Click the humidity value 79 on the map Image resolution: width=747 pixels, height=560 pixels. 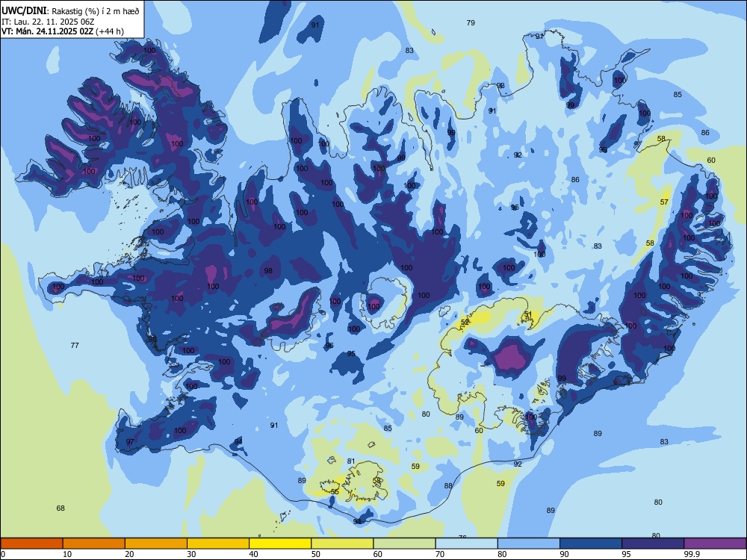471,23
